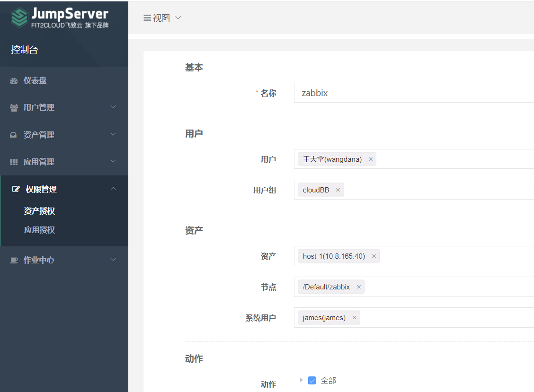Click the hamburger view icon
The width and height of the screenshot is (534, 392).
[x=147, y=17]
